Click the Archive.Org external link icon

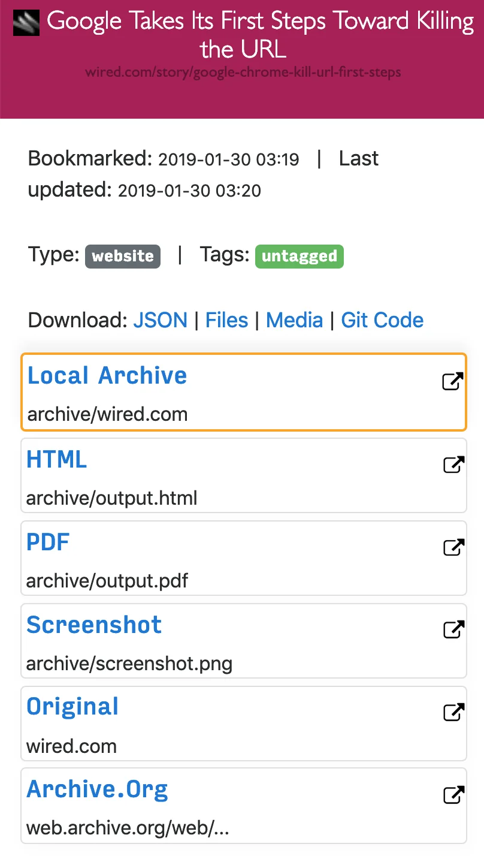(x=453, y=794)
